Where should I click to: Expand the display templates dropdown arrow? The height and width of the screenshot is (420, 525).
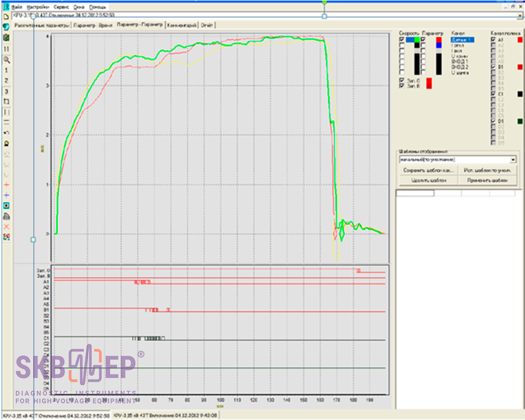[x=513, y=160]
